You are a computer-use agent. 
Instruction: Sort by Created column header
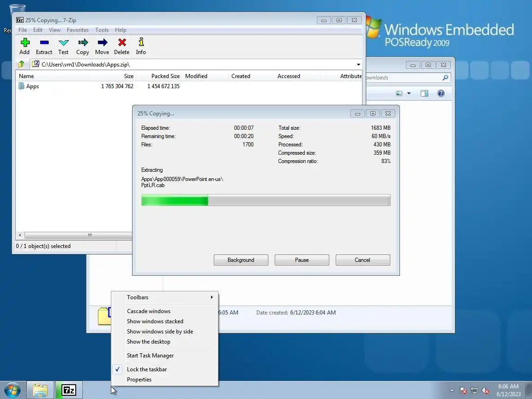point(251,76)
